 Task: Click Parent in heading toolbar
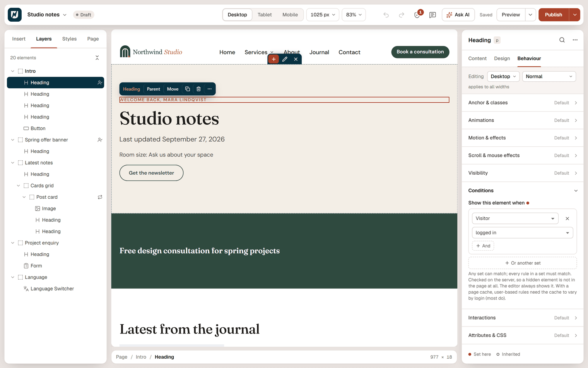tap(153, 89)
